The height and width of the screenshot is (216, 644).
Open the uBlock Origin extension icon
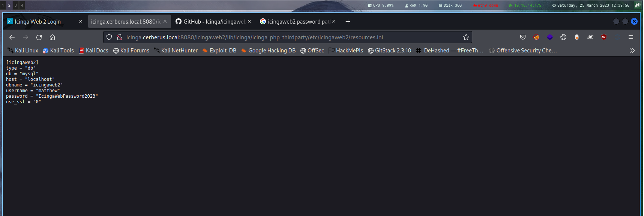coord(604,37)
